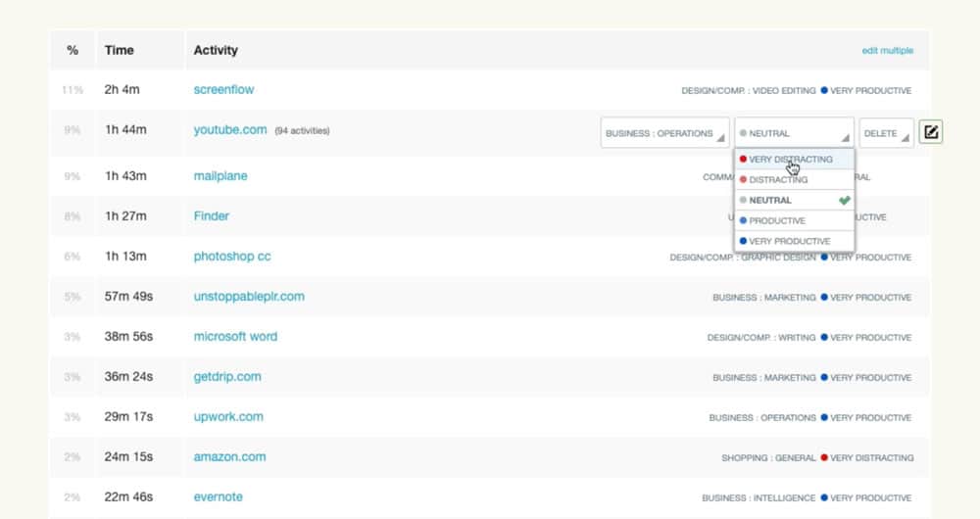
Task: Open the getdrip.com activity link
Action: click(227, 377)
